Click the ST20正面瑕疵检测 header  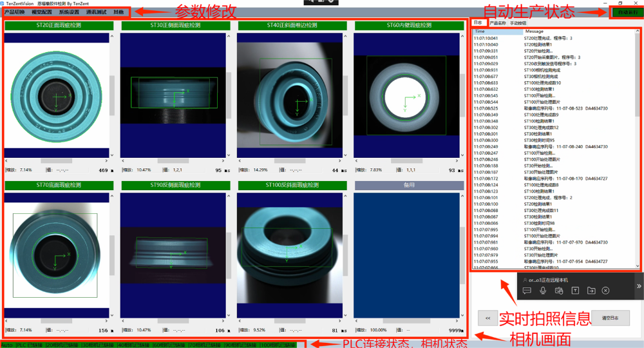59,26
